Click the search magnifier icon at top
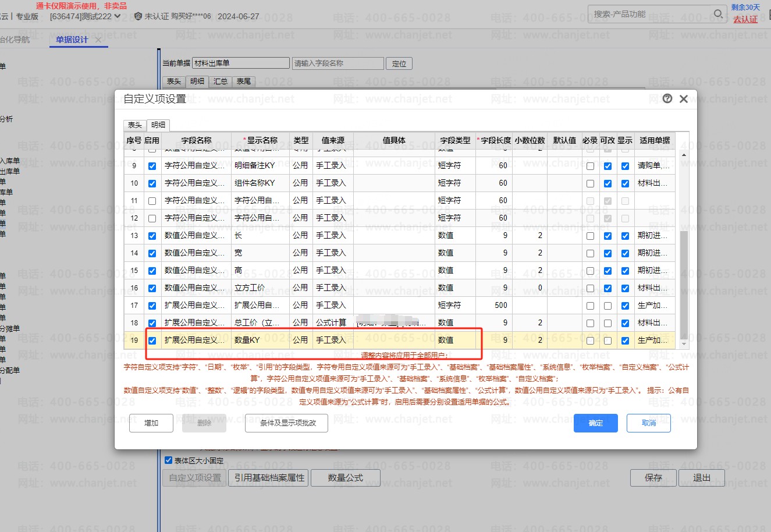 pyautogui.click(x=718, y=14)
